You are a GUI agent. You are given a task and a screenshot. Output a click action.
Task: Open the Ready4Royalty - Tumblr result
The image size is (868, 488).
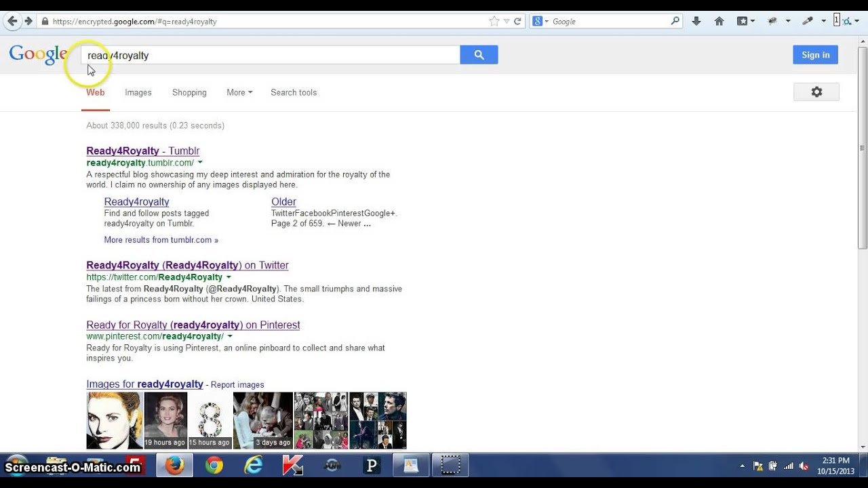pyautogui.click(x=143, y=150)
